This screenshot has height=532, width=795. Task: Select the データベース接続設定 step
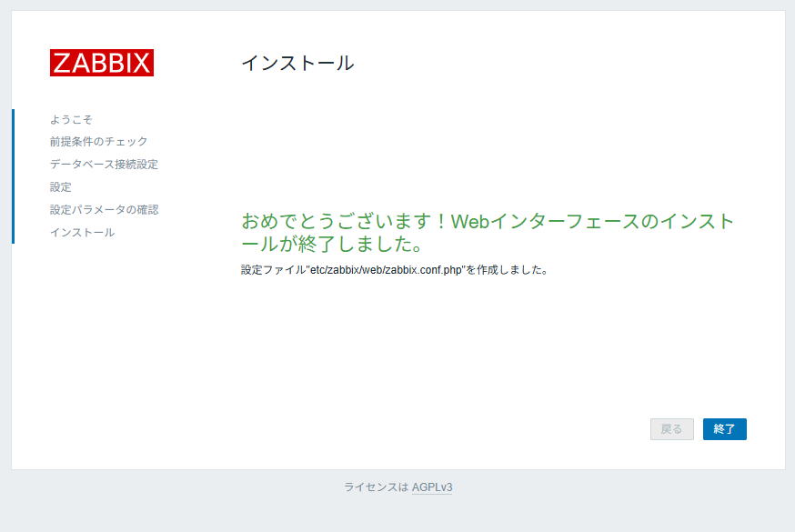point(104,165)
